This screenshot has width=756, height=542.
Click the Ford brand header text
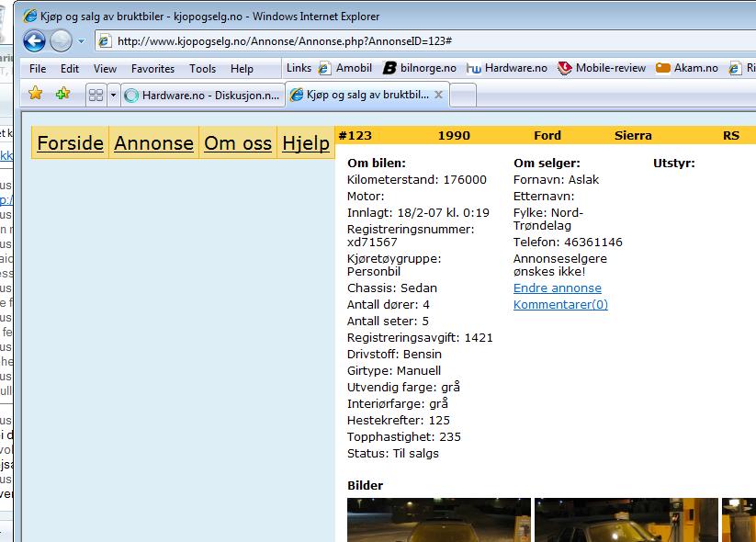[x=547, y=136]
